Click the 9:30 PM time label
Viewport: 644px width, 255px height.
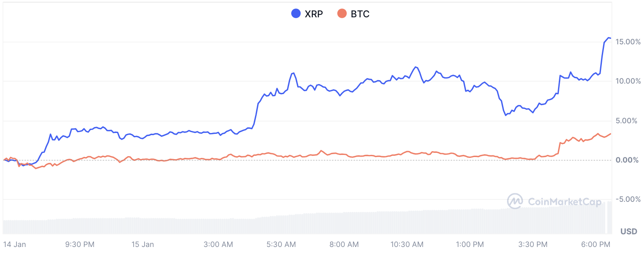(x=80, y=244)
